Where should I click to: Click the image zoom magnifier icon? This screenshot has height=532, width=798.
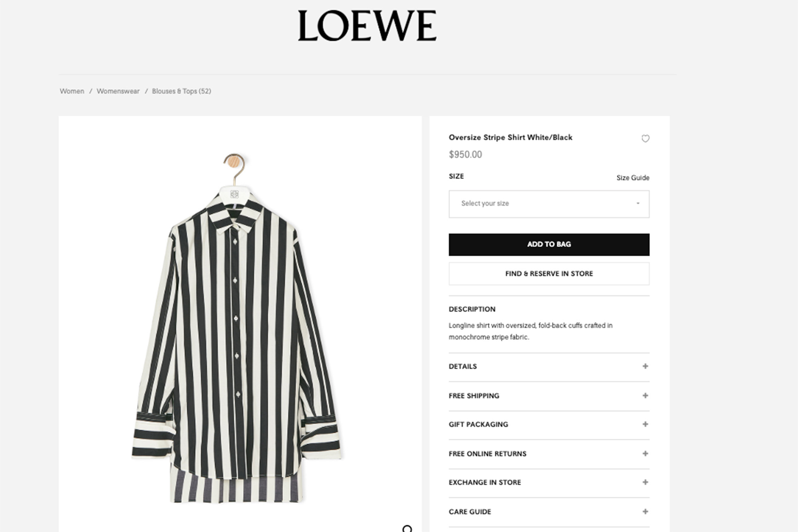(407, 528)
